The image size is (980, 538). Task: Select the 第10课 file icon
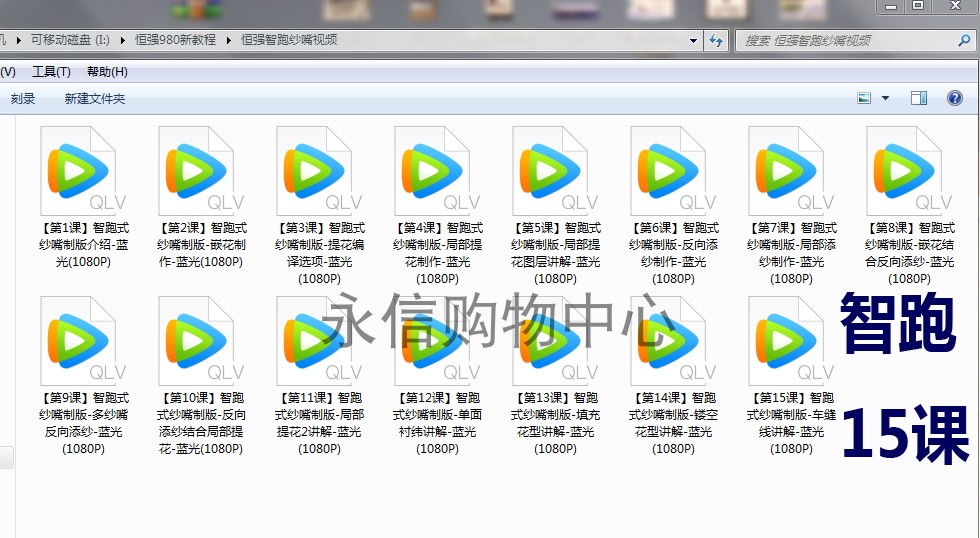[201, 341]
